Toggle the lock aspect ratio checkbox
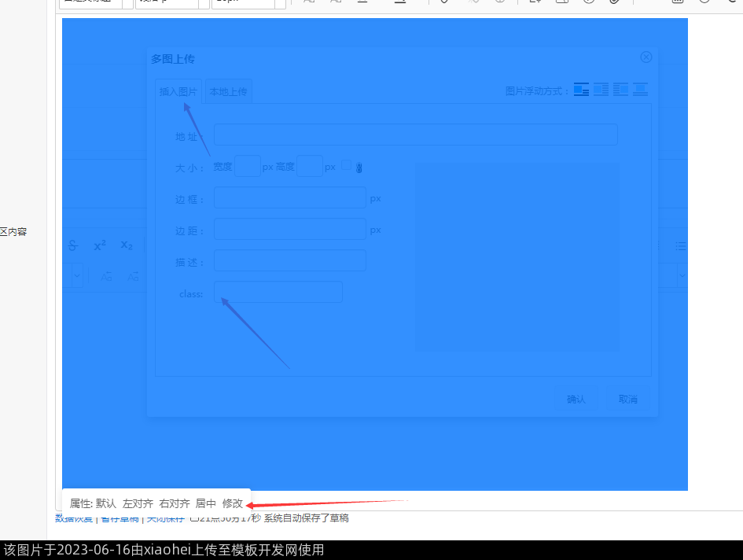The image size is (743, 560). tap(346, 165)
